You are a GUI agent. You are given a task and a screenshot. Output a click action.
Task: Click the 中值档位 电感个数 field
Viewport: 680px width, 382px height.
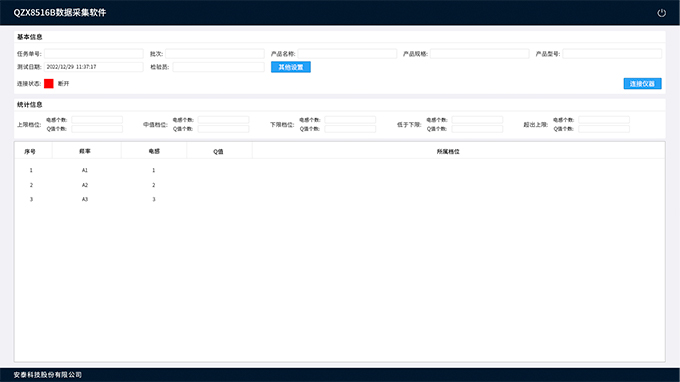coord(223,120)
